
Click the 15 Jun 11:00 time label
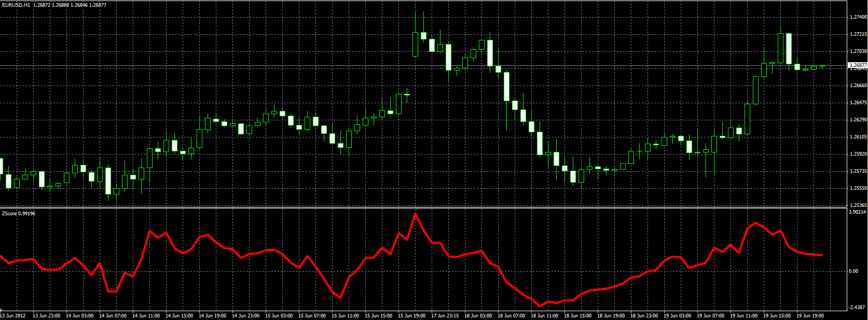345,316
